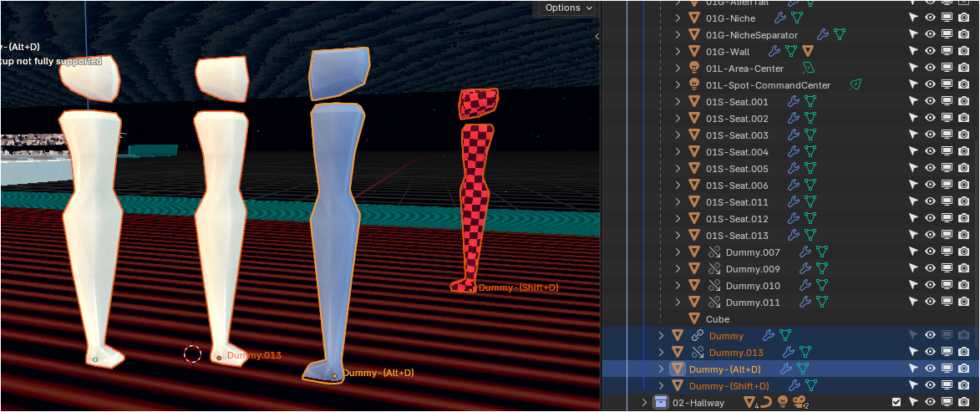This screenshot has width=980, height=412.
Task: Toggle selectability arrow for Dummy-(Shift+D)
Action: [x=913, y=386]
